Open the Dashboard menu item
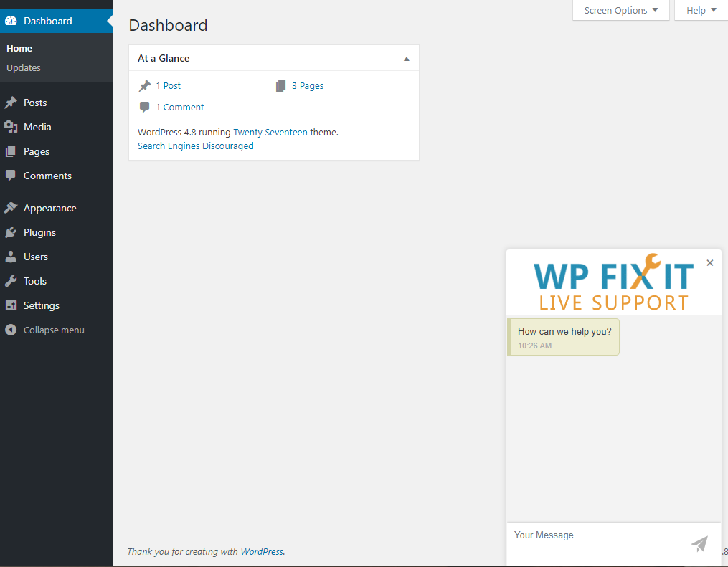Screen dimensions: 728x567 [x=56, y=21]
